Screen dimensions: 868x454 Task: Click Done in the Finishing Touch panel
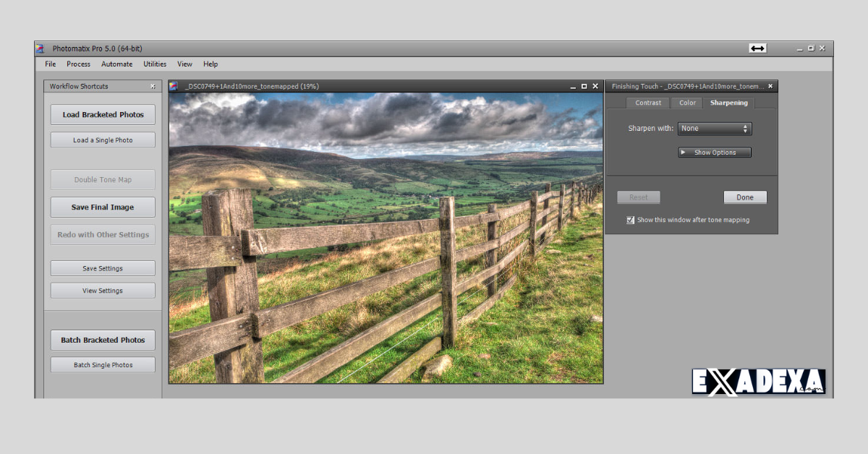pyautogui.click(x=745, y=197)
